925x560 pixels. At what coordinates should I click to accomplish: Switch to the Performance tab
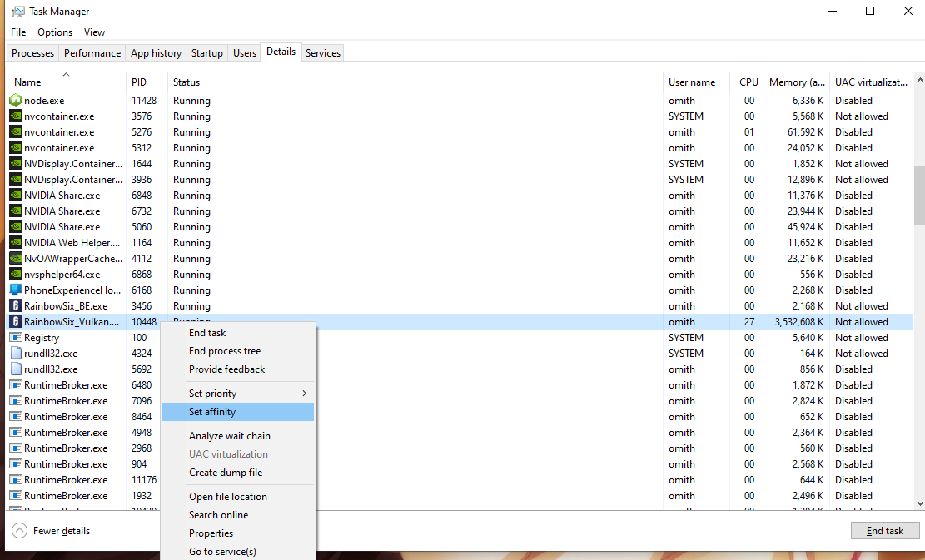[92, 53]
